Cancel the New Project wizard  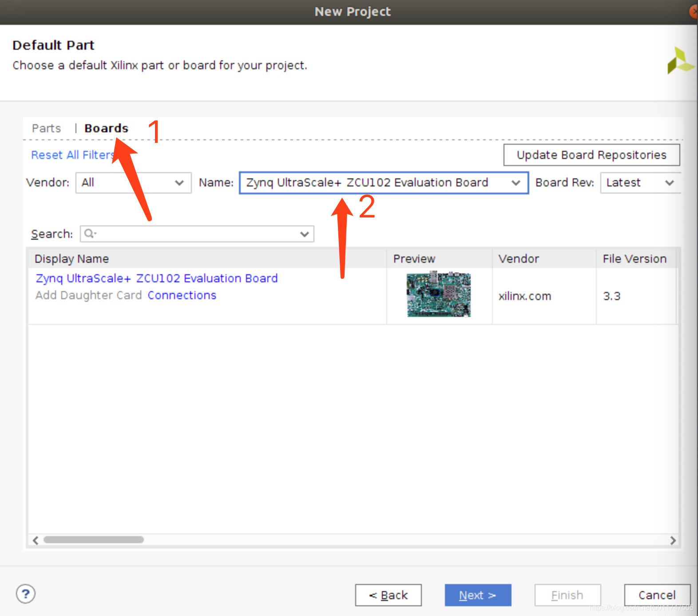657,595
